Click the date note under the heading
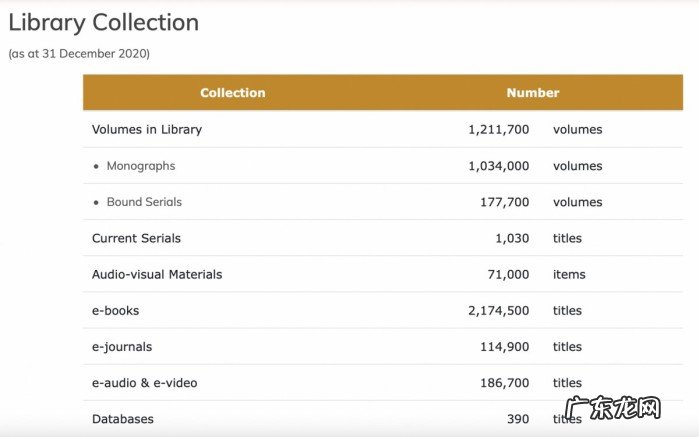This screenshot has height=437, width=699. click(x=79, y=53)
